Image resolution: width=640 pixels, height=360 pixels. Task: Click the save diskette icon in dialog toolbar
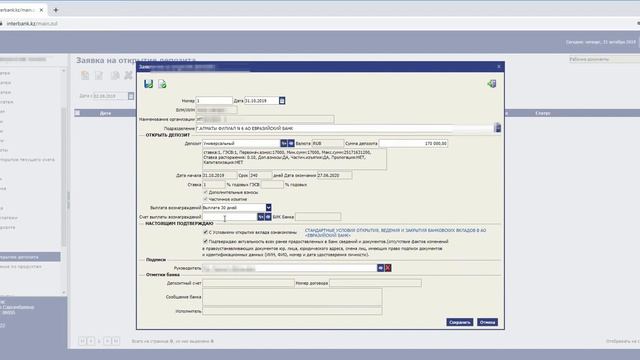[x=148, y=84]
